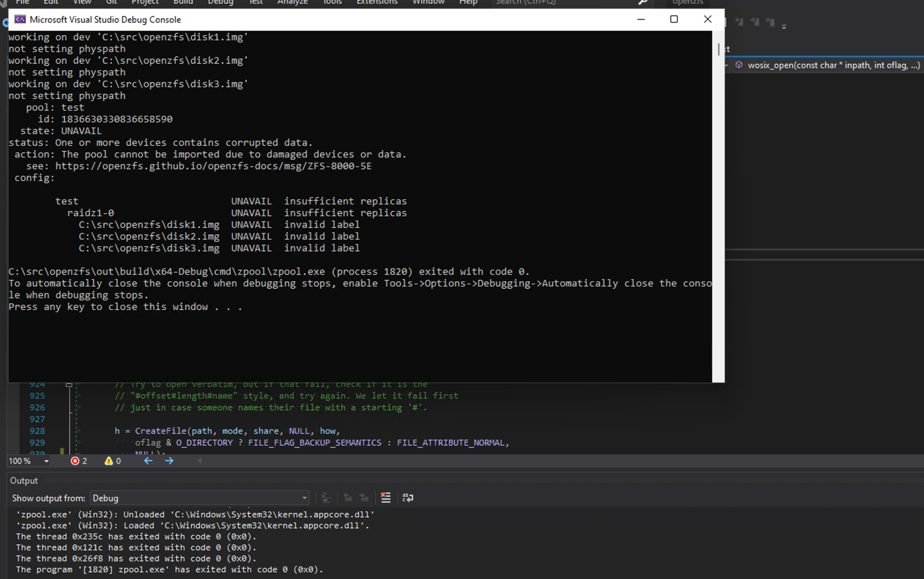Open the Git menu
Image resolution: width=924 pixels, height=579 pixels.
point(111,2)
